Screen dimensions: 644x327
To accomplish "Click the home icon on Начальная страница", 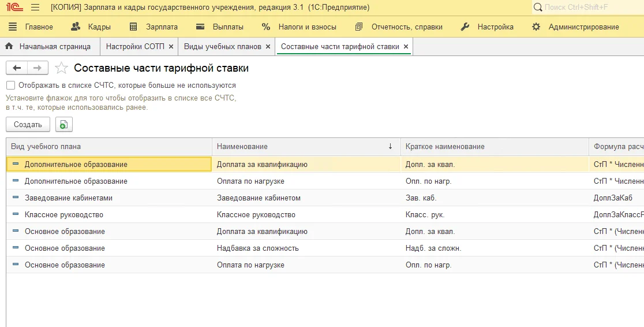I will click(x=9, y=46).
